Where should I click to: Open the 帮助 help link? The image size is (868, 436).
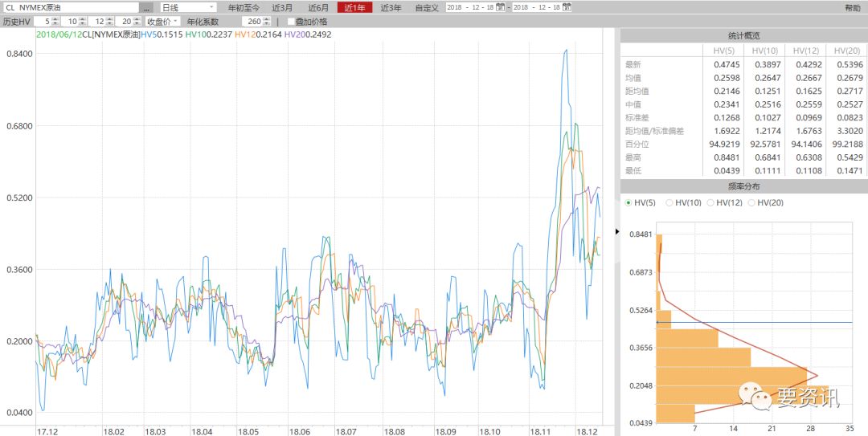click(853, 8)
